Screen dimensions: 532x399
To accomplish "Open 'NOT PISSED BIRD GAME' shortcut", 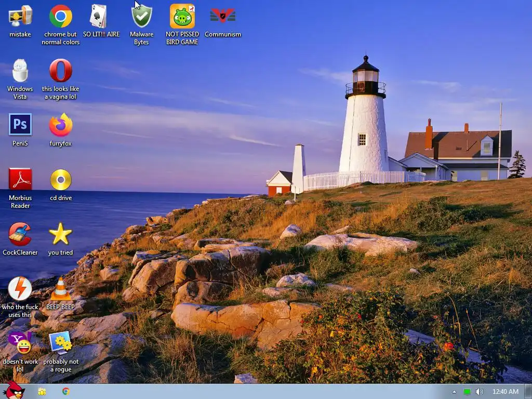I will [182, 16].
